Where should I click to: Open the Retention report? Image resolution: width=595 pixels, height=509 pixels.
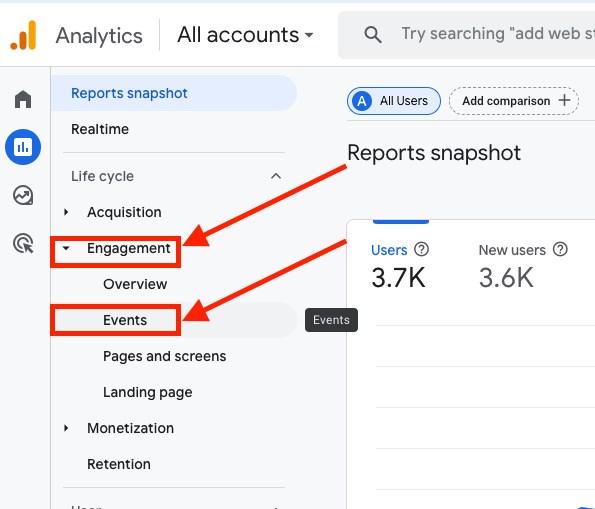pos(119,464)
